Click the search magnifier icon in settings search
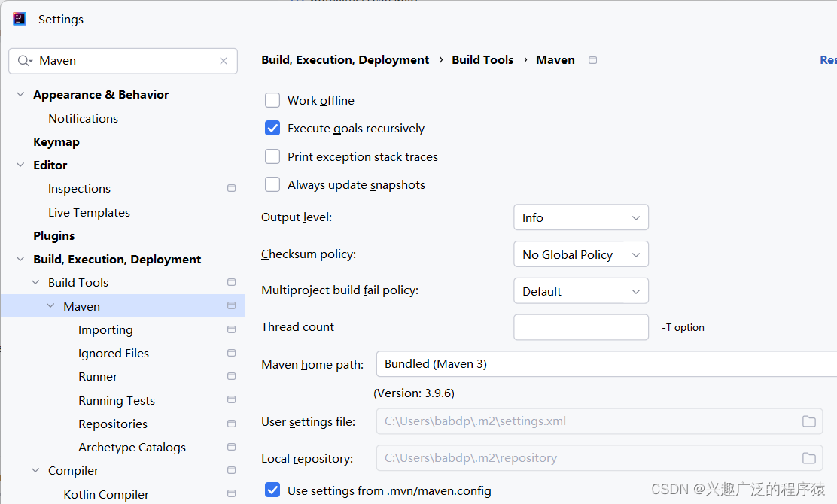 point(25,61)
